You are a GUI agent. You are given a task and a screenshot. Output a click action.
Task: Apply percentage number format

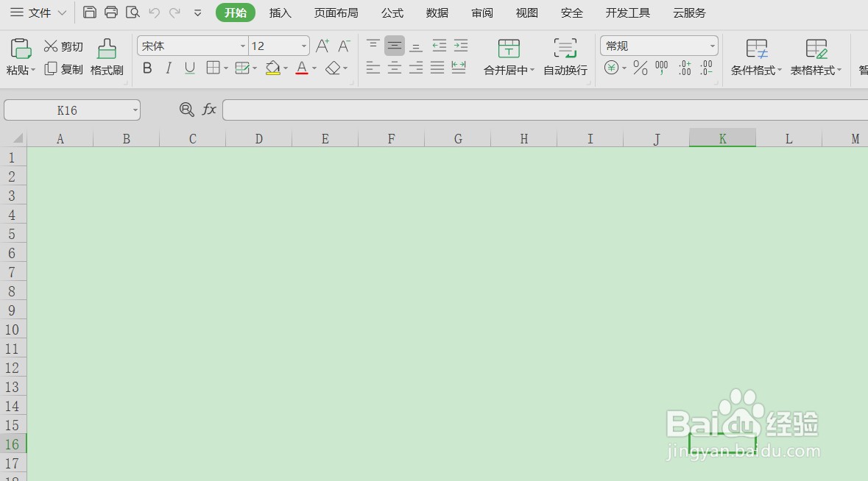[x=639, y=68]
